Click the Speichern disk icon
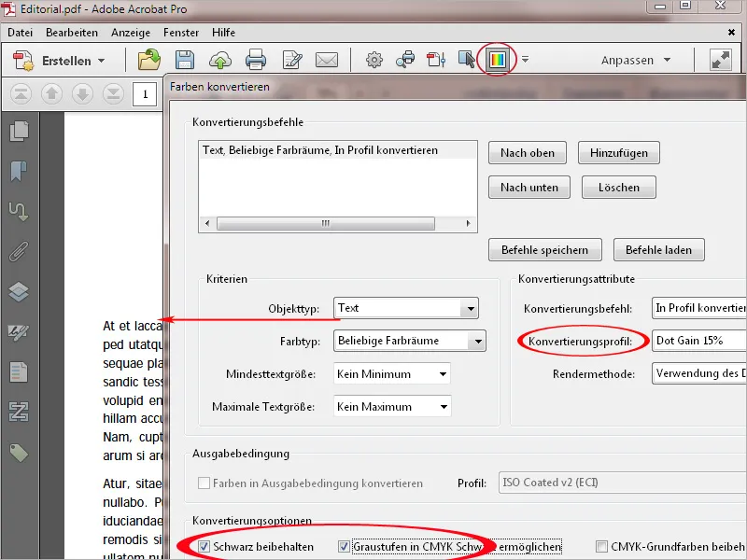This screenshot has height=560, width=747. pos(185,59)
